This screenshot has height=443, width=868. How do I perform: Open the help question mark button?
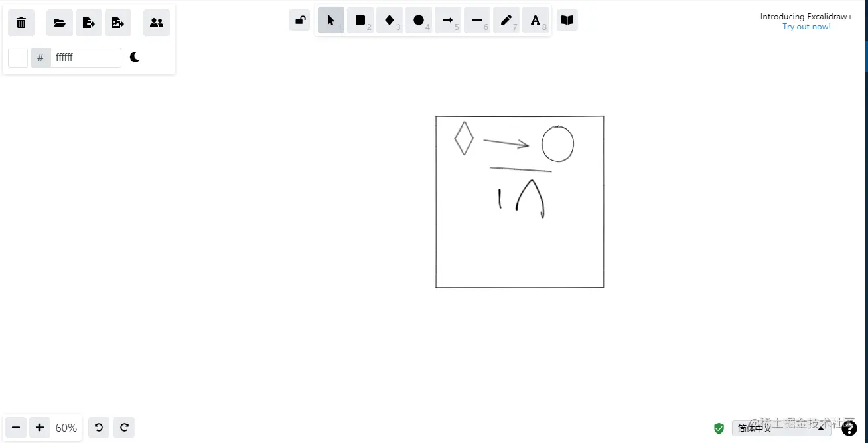[x=850, y=428]
